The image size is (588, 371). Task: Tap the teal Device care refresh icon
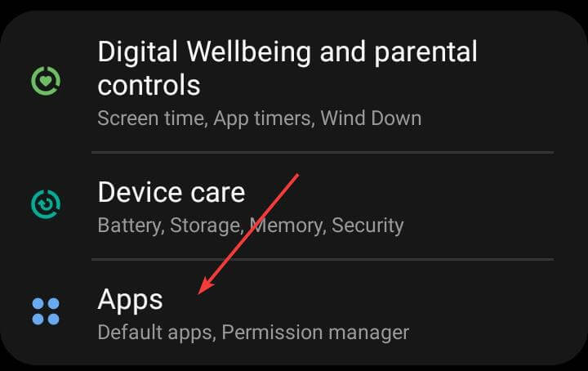[46, 204]
